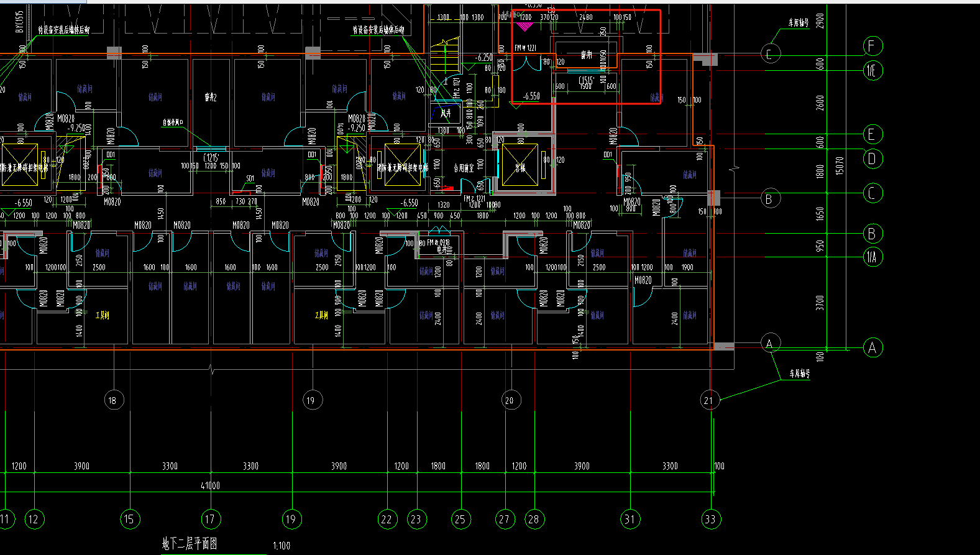Click the 客梯 elevator label

tap(521, 168)
